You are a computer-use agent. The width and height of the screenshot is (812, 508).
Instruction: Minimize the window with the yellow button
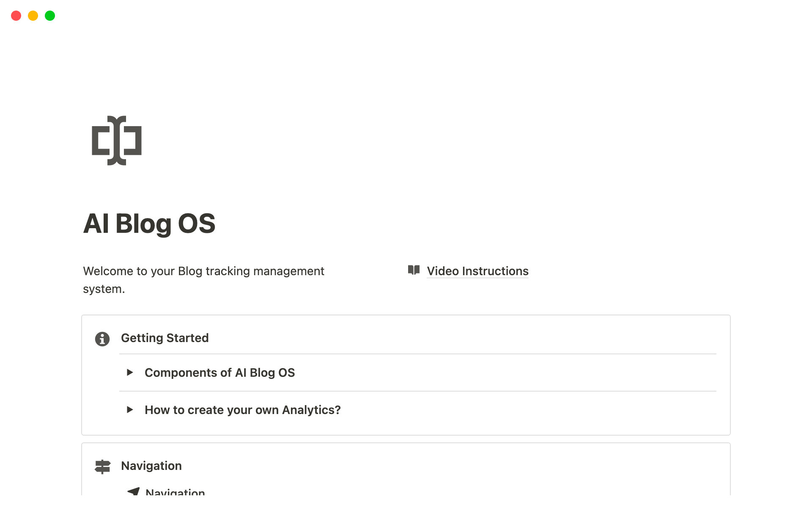coord(33,16)
